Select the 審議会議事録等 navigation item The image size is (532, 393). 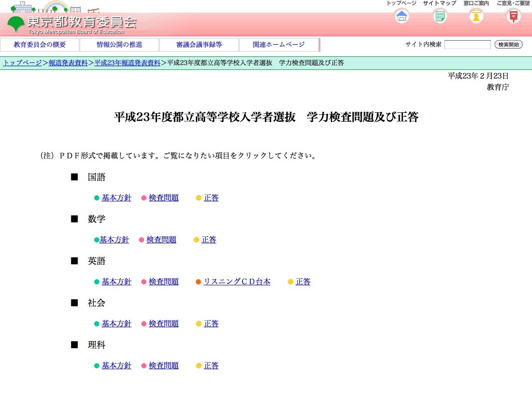click(199, 45)
